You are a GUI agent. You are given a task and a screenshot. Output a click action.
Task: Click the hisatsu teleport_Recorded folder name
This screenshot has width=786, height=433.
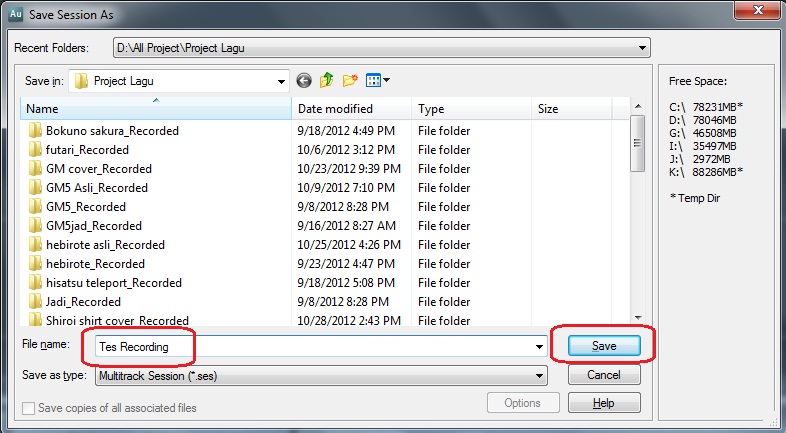(114, 283)
